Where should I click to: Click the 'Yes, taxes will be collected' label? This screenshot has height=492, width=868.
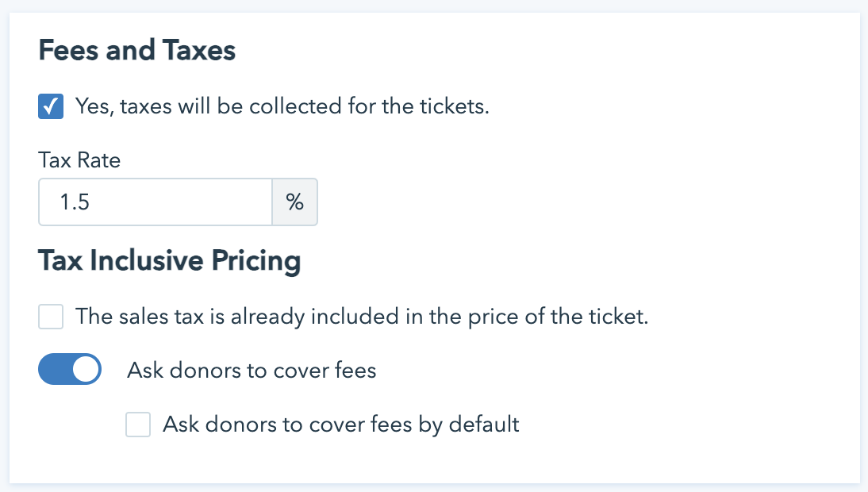coord(282,106)
